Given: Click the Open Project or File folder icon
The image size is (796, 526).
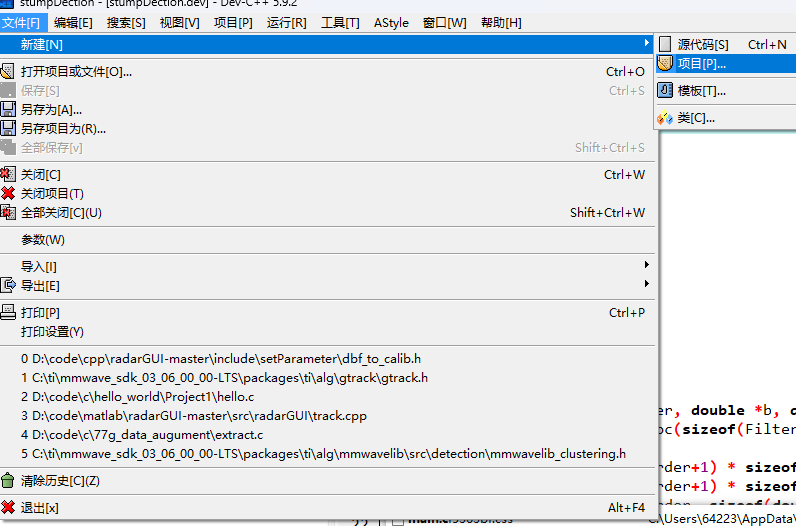Looking at the screenshot, I should [8, 72].
